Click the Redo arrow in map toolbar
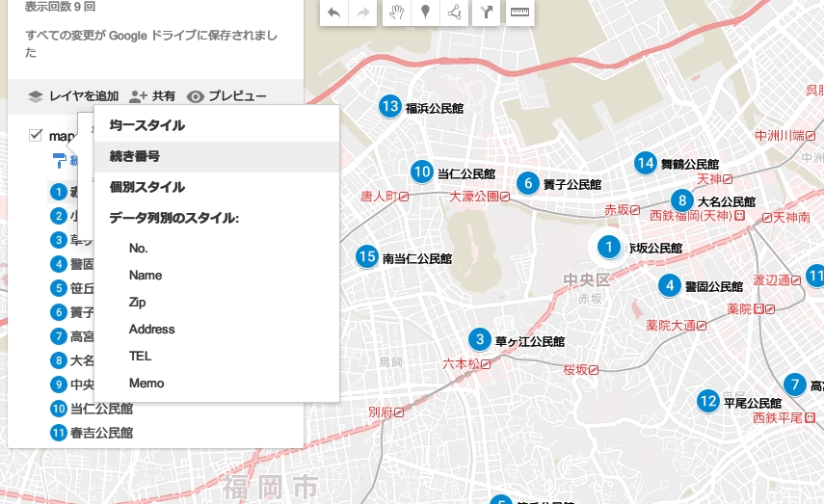This screenshot has width=824, height=504. coord(363,13)
